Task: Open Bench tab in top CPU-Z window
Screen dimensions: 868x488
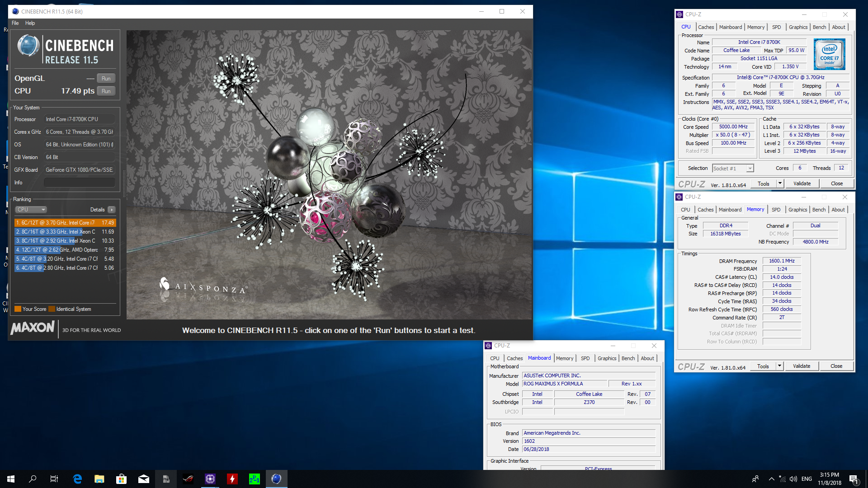Action: point(820,27)
